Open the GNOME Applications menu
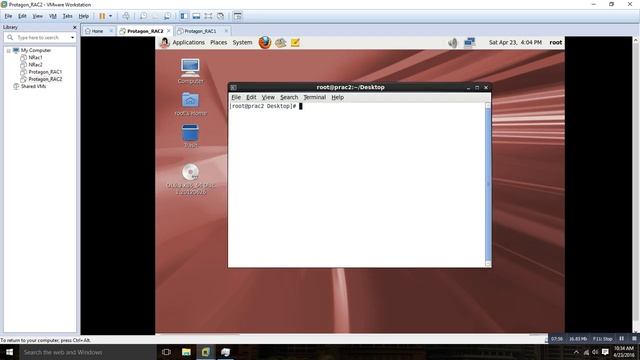The width and height of the screenshot is (640, 360). 188,42
